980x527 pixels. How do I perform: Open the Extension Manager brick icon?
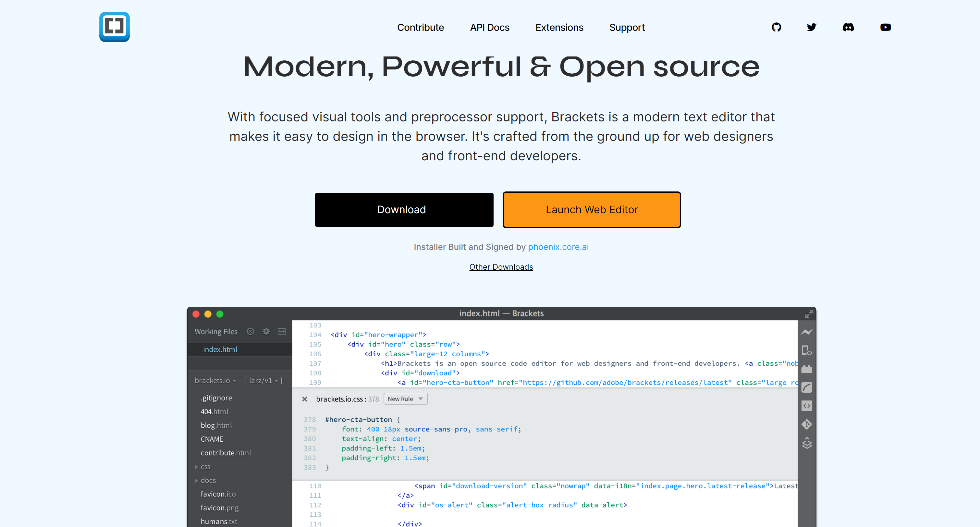(x=806, y=369)
